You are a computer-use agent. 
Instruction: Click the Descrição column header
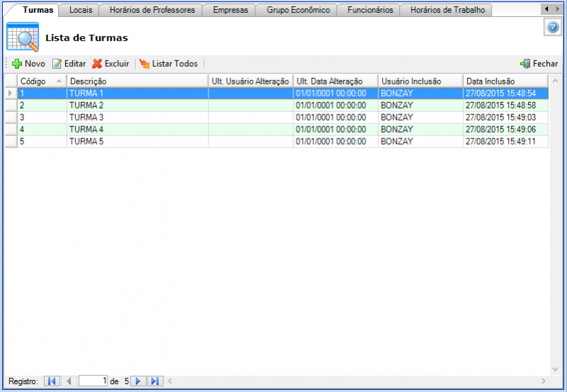(137, 81)
